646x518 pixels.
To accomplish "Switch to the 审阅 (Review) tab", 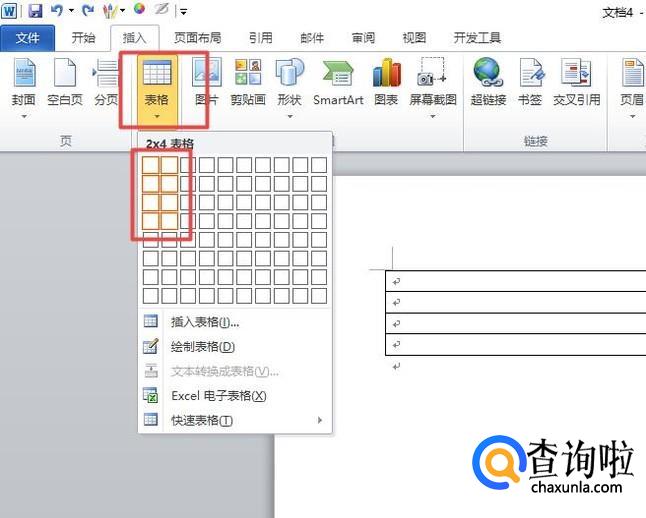I will point(363,38).
